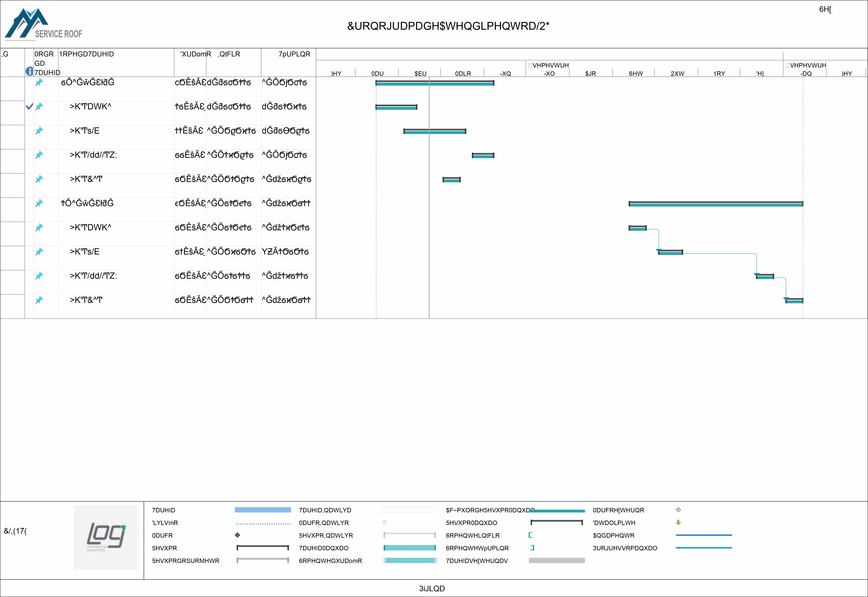Image resolution: width=868 pixels, height=597 pixels.
Task: Click the Service Roof mountain logo
Action: point(43,24)
